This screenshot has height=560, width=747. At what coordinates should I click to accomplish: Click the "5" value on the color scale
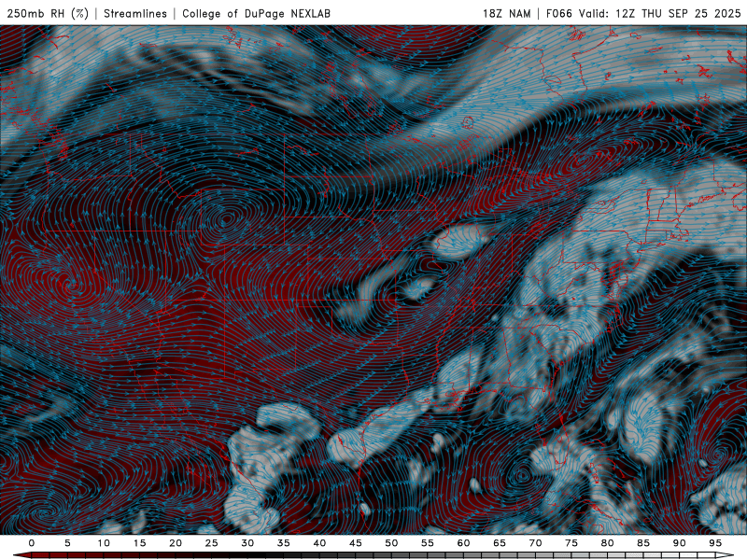[x=67, y=543]
